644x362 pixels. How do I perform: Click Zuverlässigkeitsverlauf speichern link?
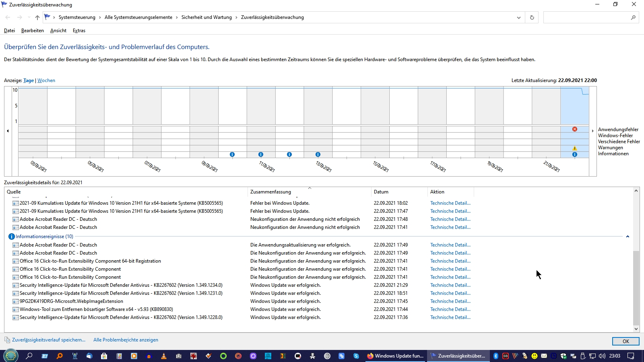coord(49,340)
